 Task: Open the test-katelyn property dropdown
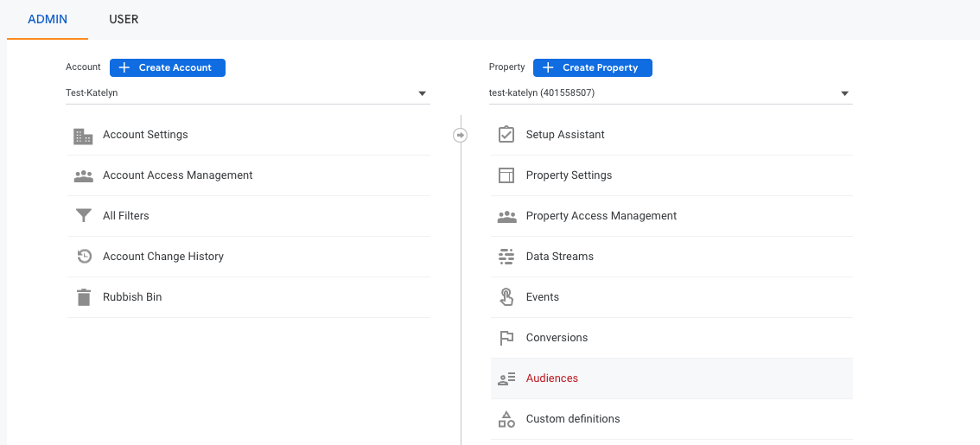point(671,93)
